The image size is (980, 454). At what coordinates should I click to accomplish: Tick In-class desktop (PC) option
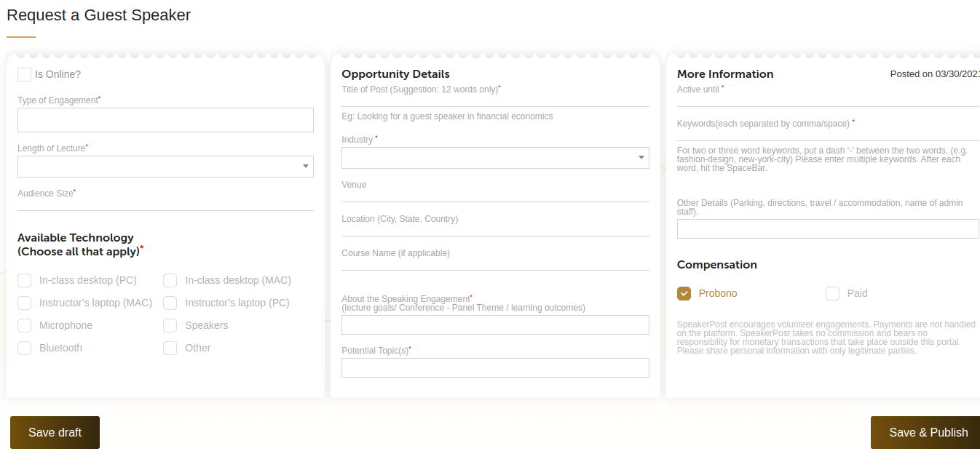pos(25,280)
